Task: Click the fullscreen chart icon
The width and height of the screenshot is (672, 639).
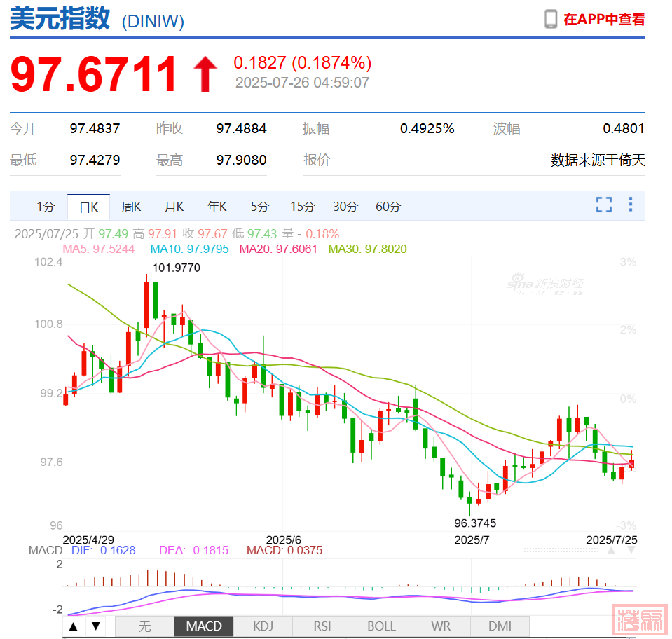Action: click(x=603, y=205)
